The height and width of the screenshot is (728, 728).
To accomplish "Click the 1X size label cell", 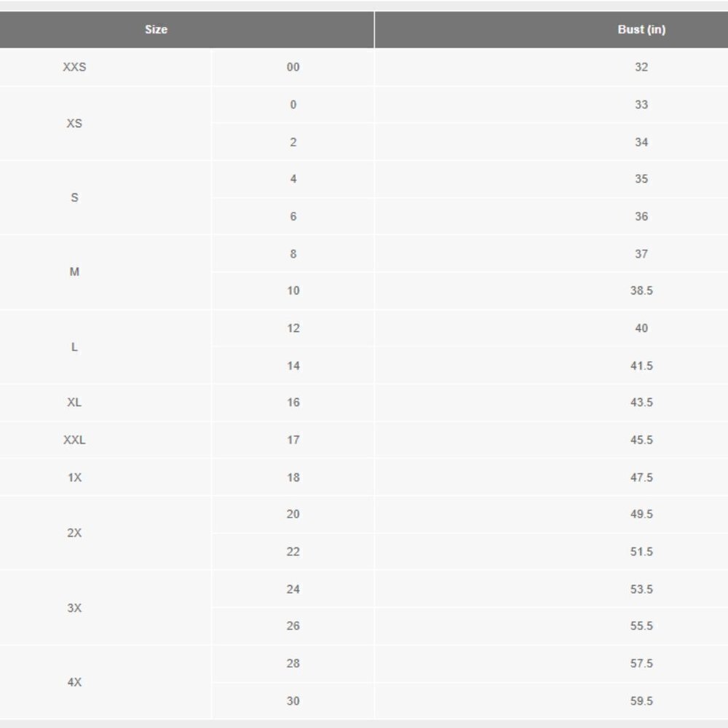I will coord(74,478).
